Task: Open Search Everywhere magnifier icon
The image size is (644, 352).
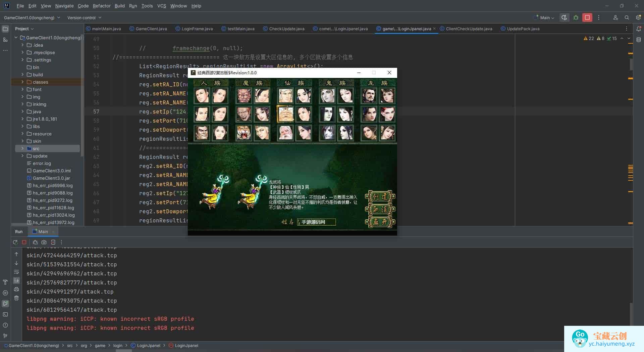Action: pyautogui.click(x=627, y=17)
